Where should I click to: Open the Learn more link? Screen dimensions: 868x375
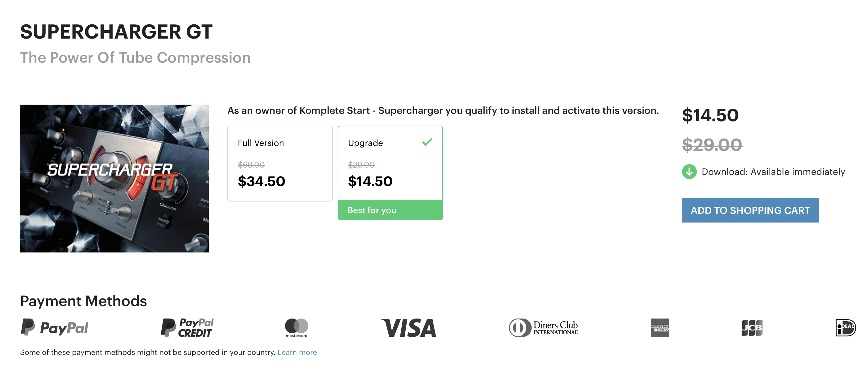(x=297, y=352)
